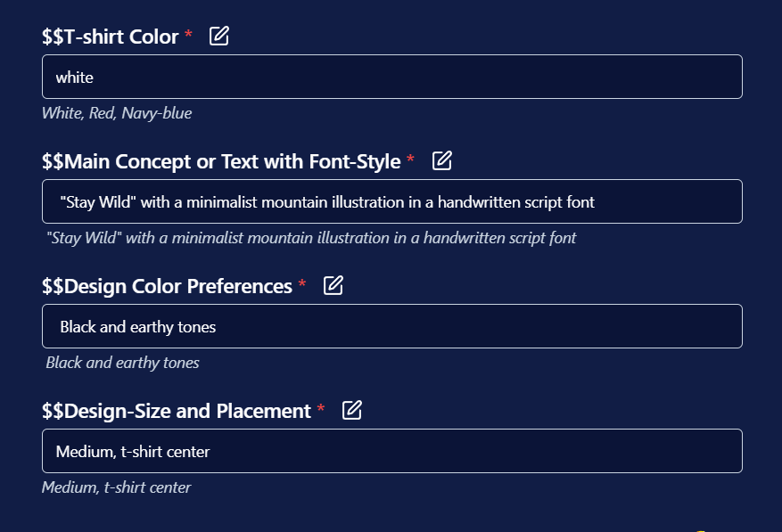Select the $$Design Color Preferences heading

click(x=167, y=286)
